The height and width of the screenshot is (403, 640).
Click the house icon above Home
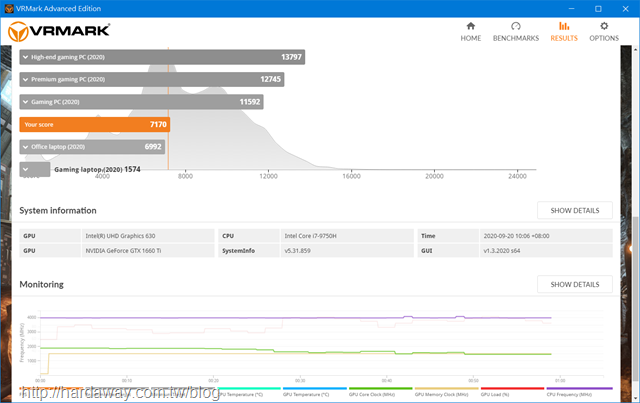pyautogui.click(x=471, y=26)
